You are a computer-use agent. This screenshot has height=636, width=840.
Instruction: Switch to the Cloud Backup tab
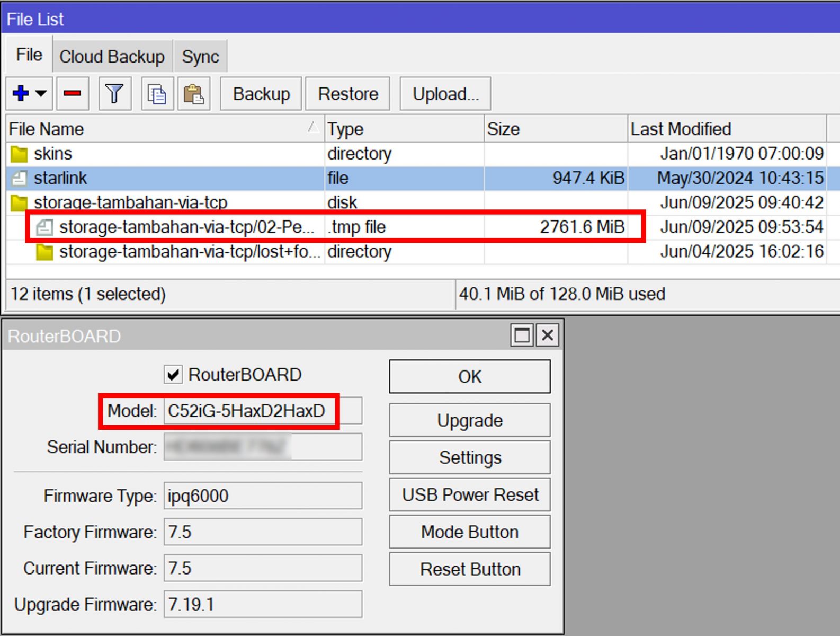(112, 56)
